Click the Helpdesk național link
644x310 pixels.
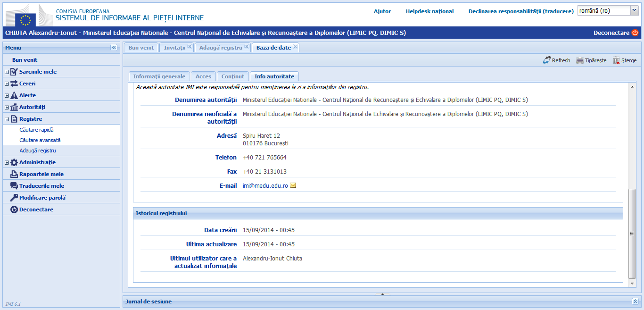click(429, 11)
